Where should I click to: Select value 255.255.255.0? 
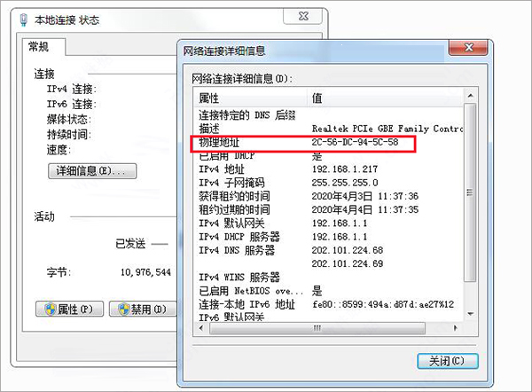(345, 183)
